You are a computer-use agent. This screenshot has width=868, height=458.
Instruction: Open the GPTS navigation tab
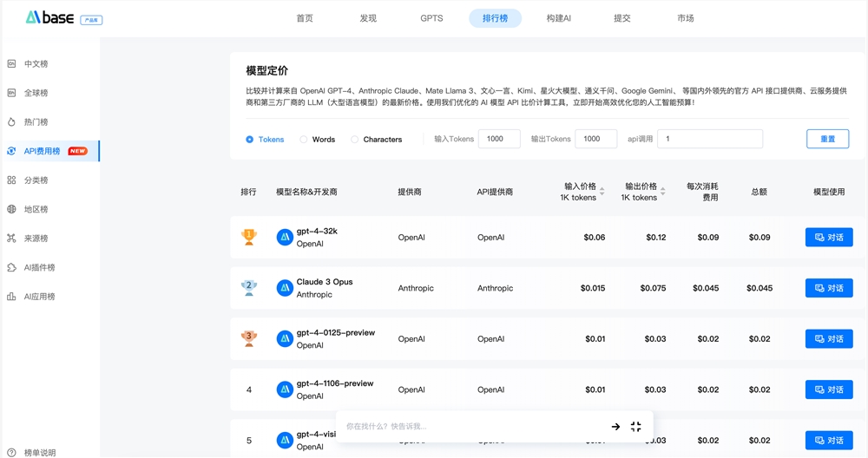tap(431, 18)
